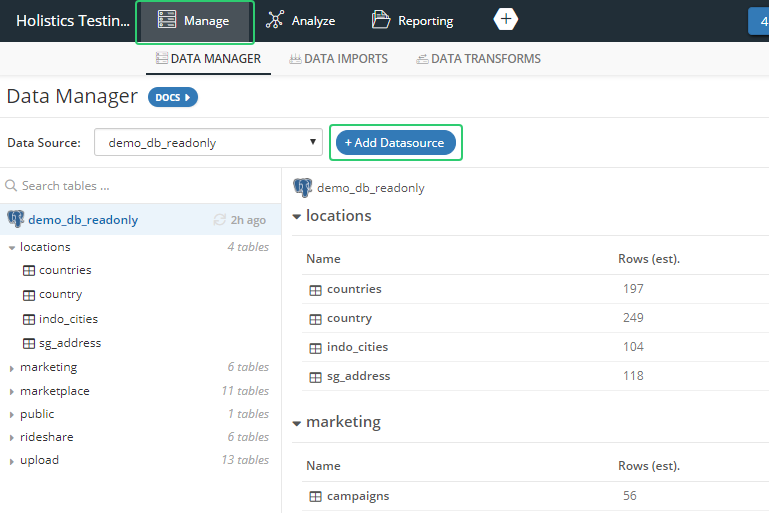
Task: Open the Analyze menu
Action: click(301, 21)
